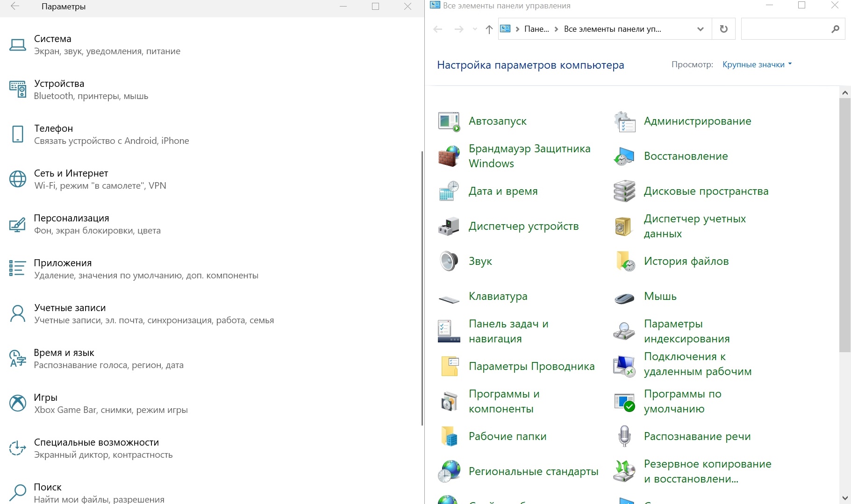Open the Персонализация settings category title
The image size is (851, 504).
72,218
